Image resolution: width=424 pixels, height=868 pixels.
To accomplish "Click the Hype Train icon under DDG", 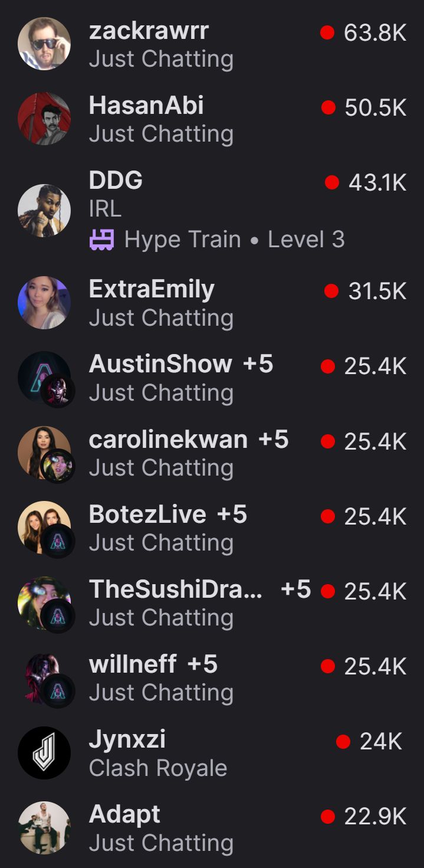I will pyautogui.click(x=101, y=240).
